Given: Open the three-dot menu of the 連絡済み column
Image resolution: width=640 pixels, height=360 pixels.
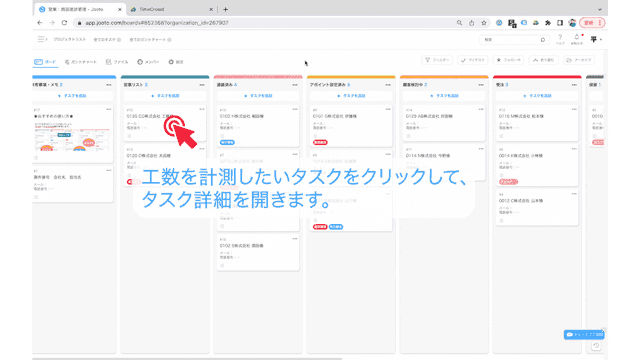Looking at the screenshot, I should [x=295, y=85].
